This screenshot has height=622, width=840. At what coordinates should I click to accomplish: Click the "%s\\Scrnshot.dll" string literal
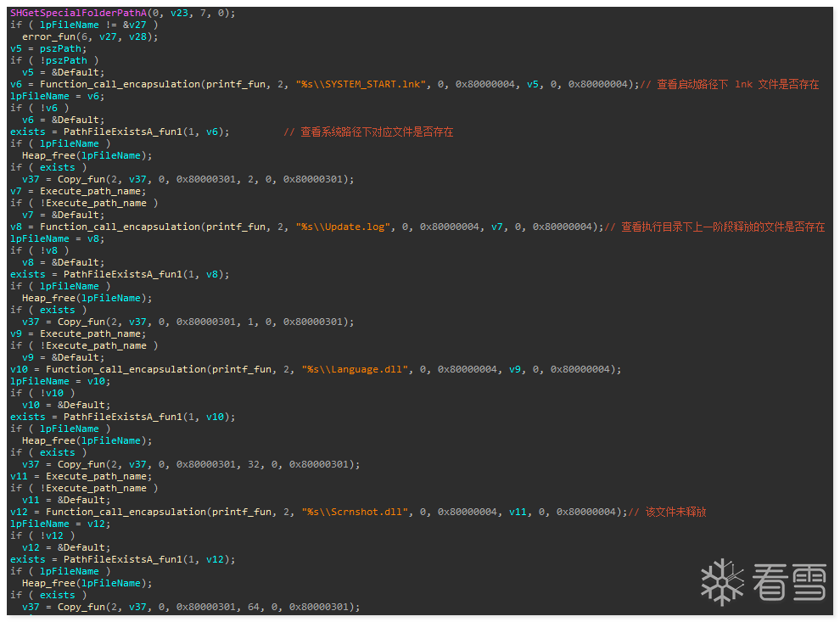[356, 512]
